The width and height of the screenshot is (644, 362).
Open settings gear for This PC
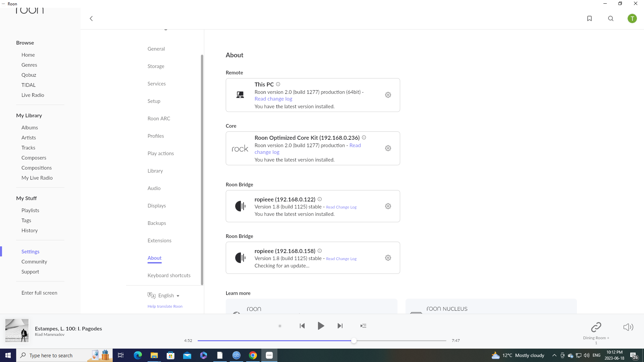[388, 95]
